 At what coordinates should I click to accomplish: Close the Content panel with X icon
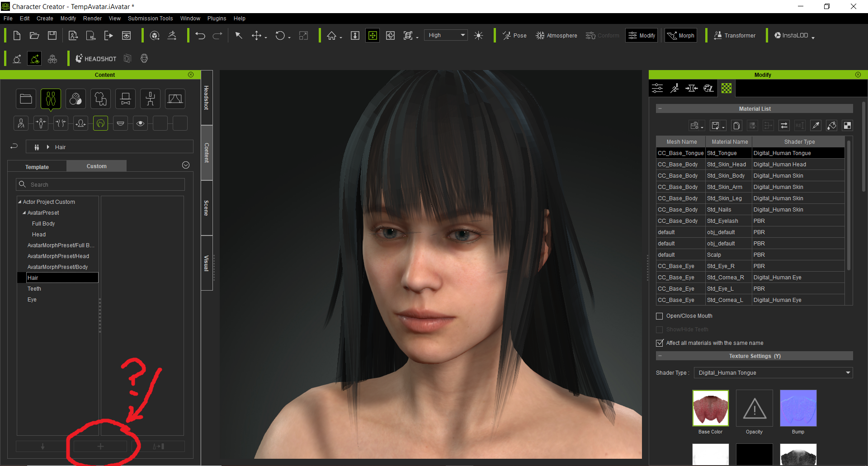(x=191, y=75)
